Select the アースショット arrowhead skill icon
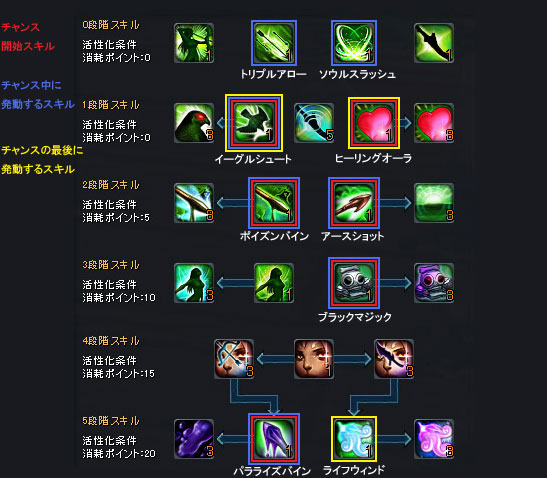 coord(354,203)
